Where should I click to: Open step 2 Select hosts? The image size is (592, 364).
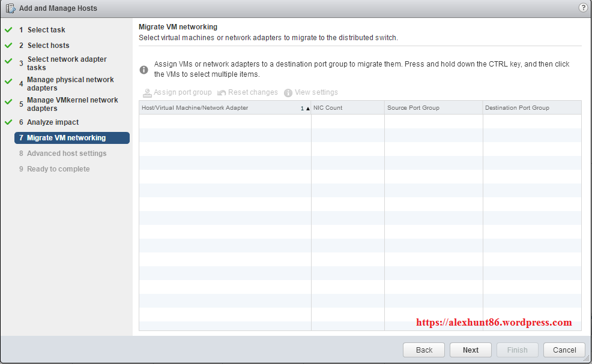[48, 46]
